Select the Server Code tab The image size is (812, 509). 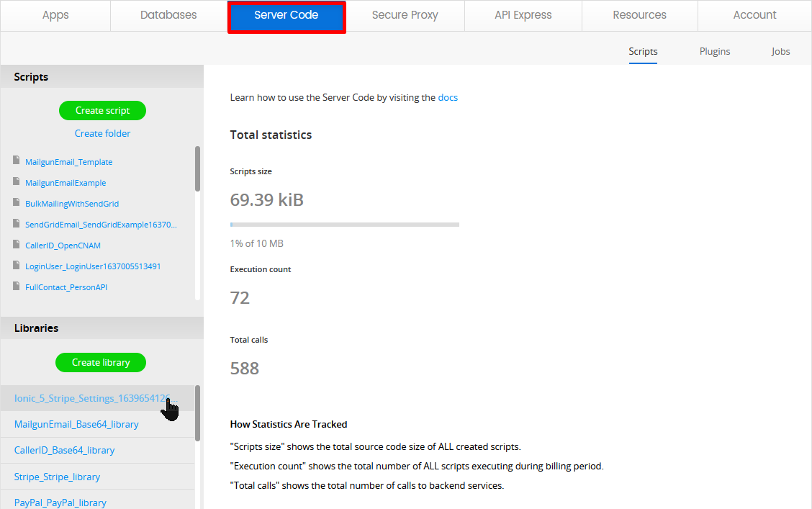pos(287,17)
